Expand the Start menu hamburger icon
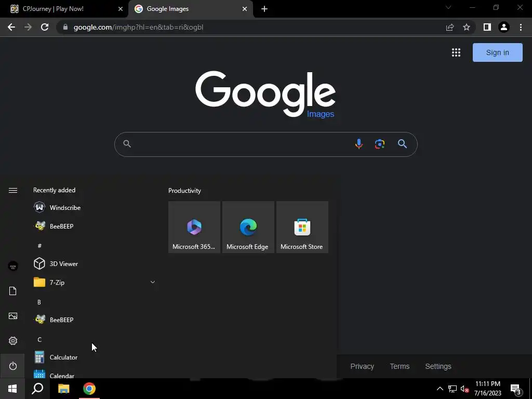The height and width of the screenshot is (399, 532). pyautogui.click(x=13, y=190)
